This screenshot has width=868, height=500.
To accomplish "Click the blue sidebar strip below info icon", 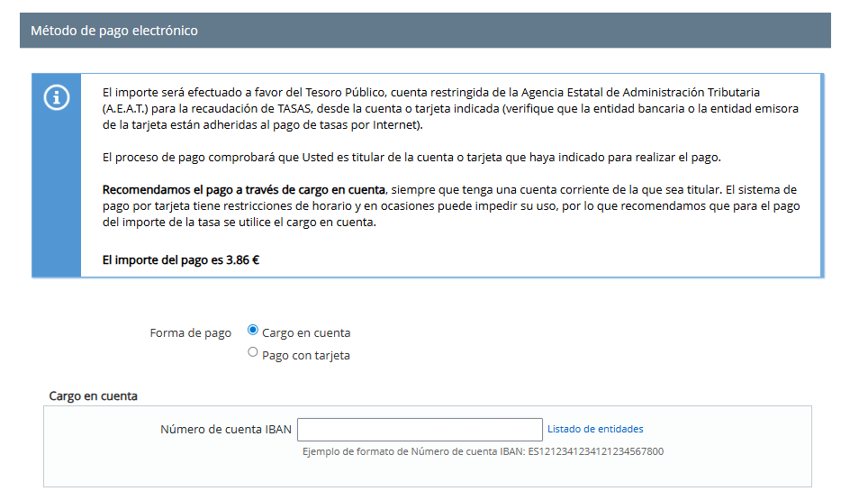I will click(57, 198).
